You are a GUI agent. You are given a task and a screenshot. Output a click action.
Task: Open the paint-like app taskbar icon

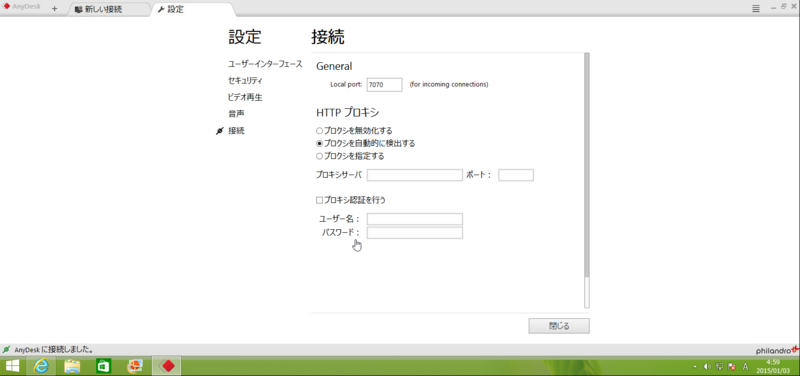click(135, 366)
